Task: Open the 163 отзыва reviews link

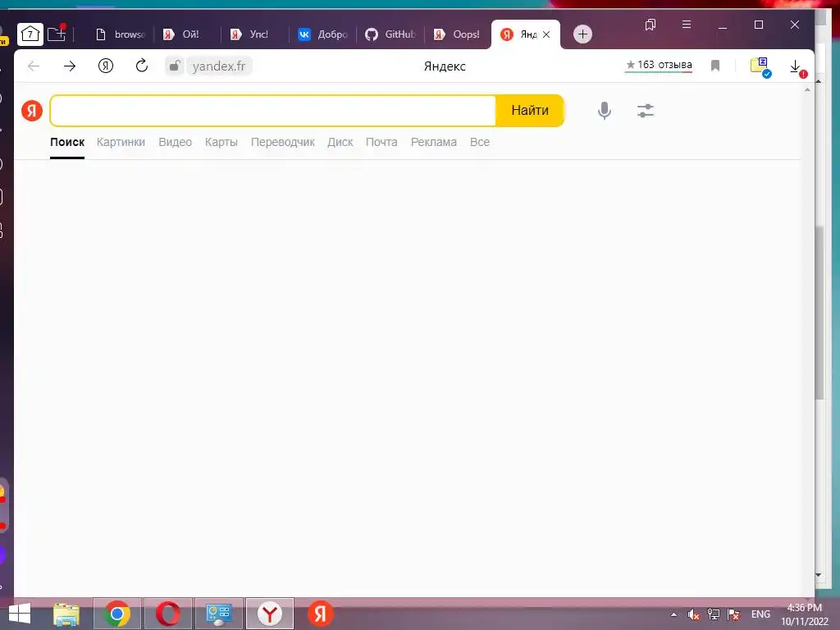Action: pos(659,65)
